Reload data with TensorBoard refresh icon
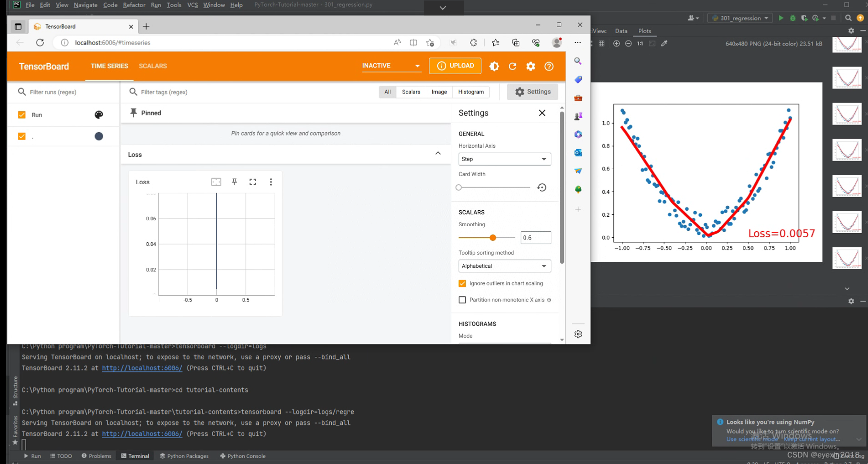This screenshot has height=464, width=868. coord(512,66)
